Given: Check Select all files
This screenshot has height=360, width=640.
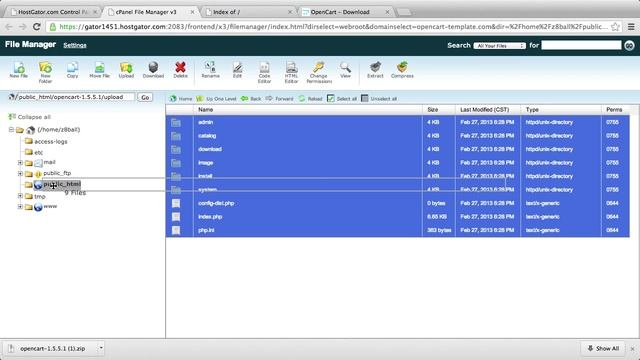Looking at the screenshot, I should click(x=342, y=99).
